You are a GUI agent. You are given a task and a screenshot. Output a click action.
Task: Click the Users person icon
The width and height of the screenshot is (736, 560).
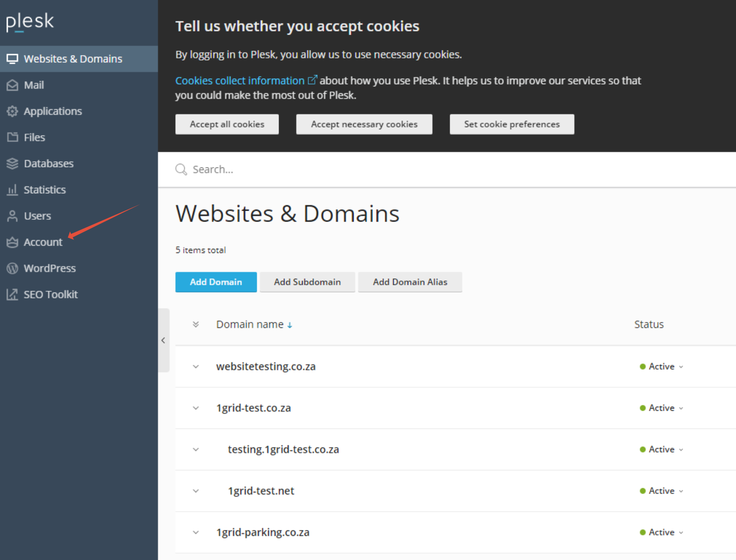(x=12, y=216)
